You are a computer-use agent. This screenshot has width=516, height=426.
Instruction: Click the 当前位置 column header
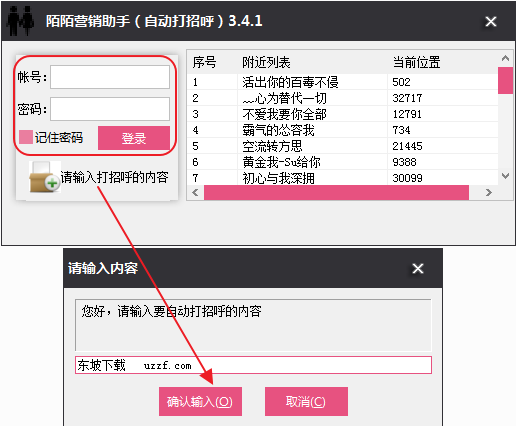click(x=416, y=62)
